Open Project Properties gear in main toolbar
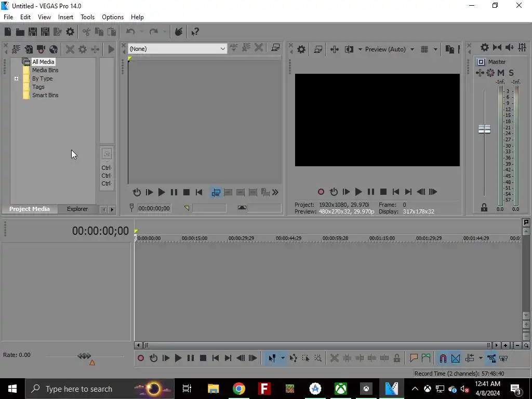The height and width of the screenshot is (399, 532). [x=70, y=32]
